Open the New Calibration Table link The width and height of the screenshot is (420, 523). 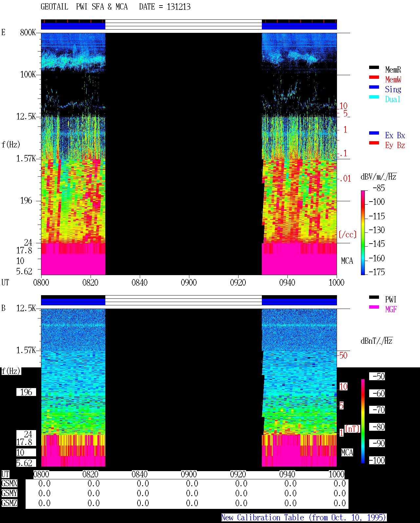click(304, 518)
